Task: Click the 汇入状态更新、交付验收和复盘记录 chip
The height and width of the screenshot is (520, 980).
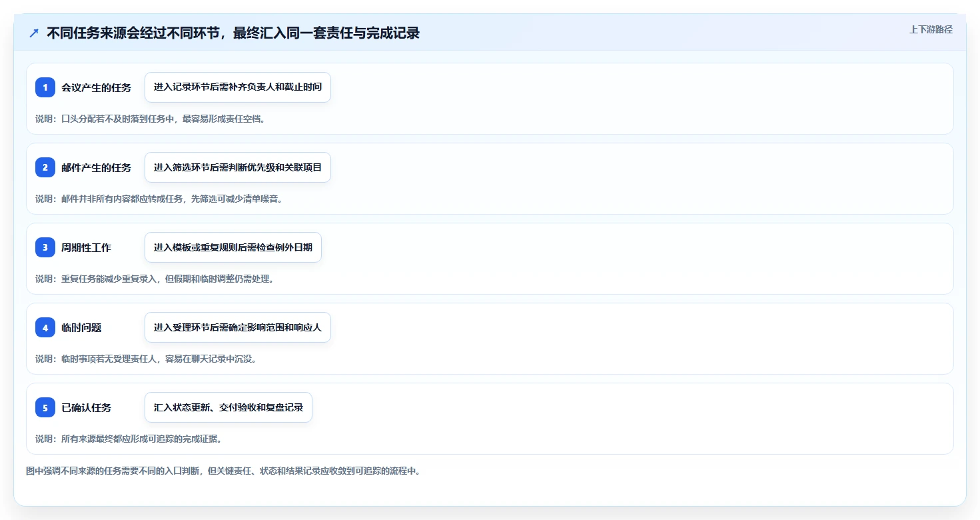Action: coord(229,407)
